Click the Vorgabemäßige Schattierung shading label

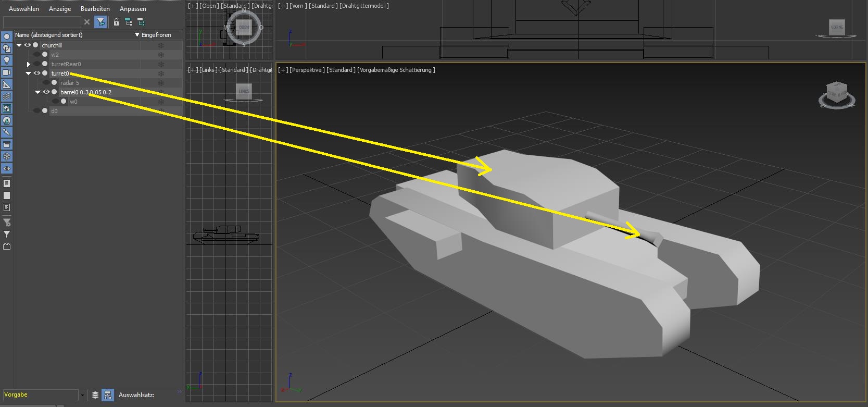pos(396,70)
